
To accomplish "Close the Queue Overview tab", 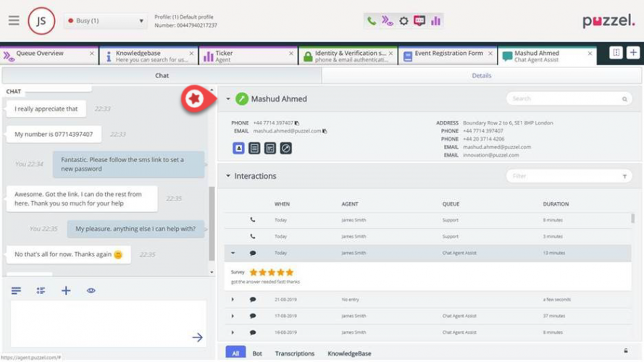I will coord(91,54).
